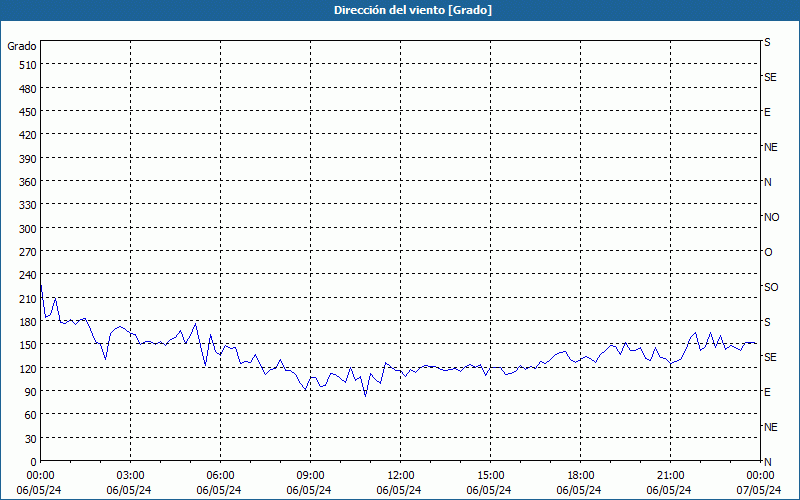Click the 'NO' compass label on right axis
Image resolution: width=800 pixels, height=500 pixels.
click(771, 217)
